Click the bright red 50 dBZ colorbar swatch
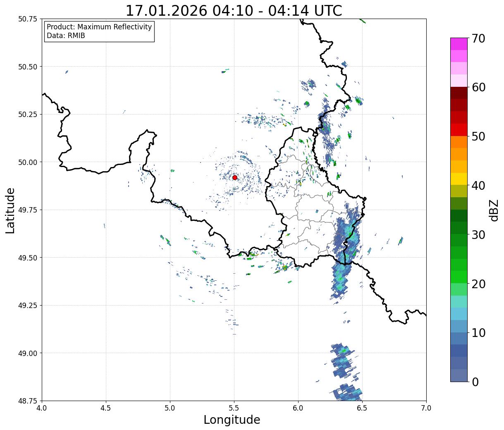This screenshot has height=430, width=504. (x=459, y=130)
